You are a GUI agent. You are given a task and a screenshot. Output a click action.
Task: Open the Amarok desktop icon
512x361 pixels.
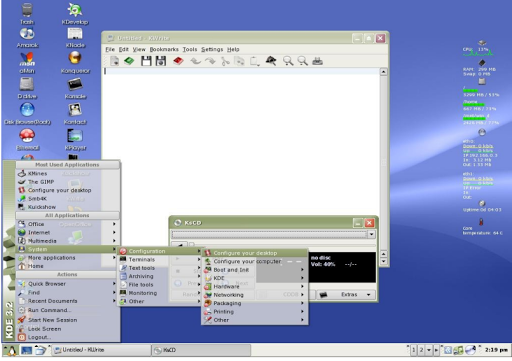tap(27, 38)
